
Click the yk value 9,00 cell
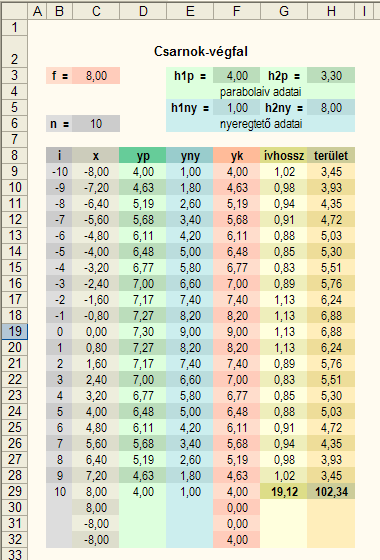pyautogui.click(x=237, y=332)
